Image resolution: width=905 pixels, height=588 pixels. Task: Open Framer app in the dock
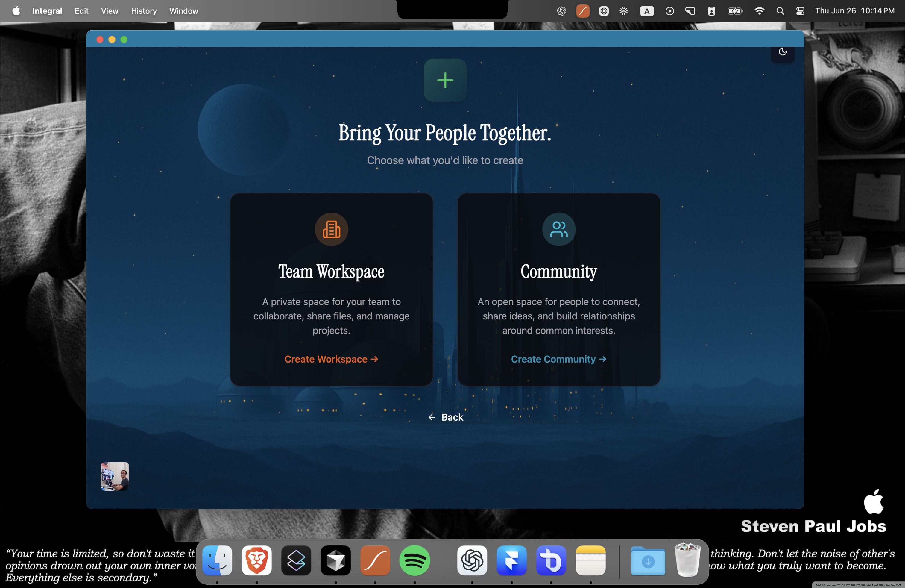point(511,560)
